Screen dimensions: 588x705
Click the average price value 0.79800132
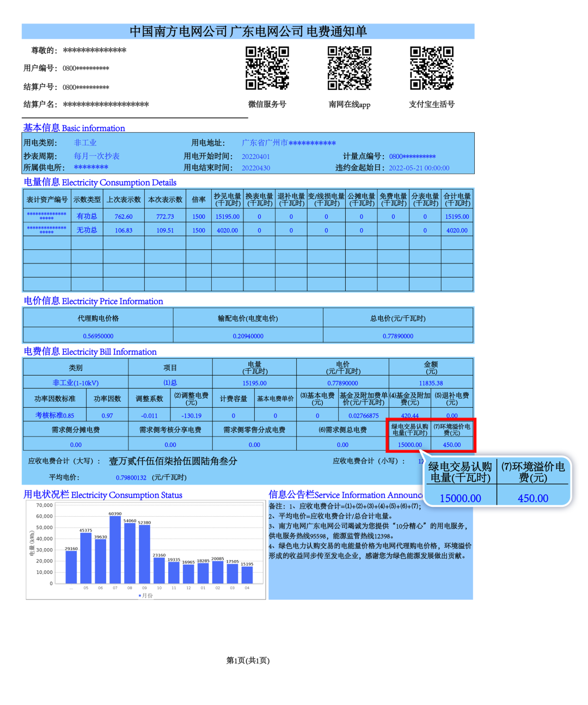click(131, 477)
